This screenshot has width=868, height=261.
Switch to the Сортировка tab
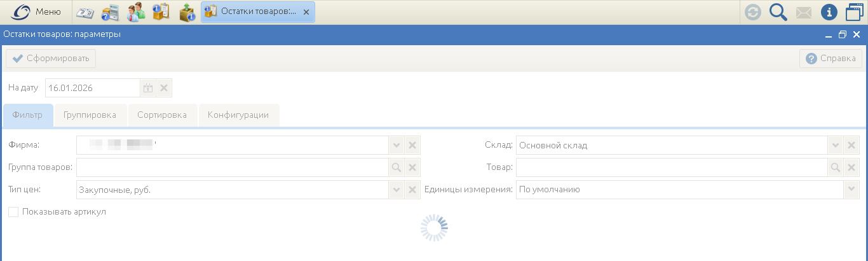(162, 115)
